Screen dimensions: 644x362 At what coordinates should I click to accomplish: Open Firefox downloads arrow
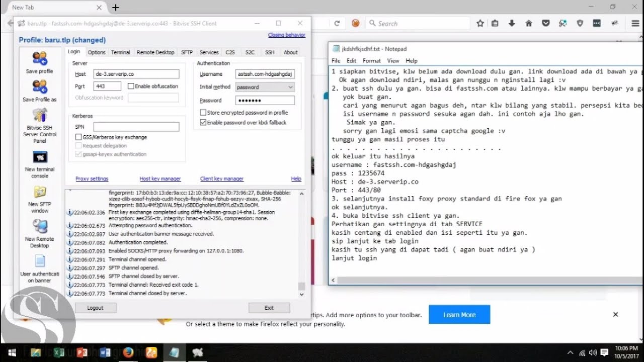coord(512,23)
